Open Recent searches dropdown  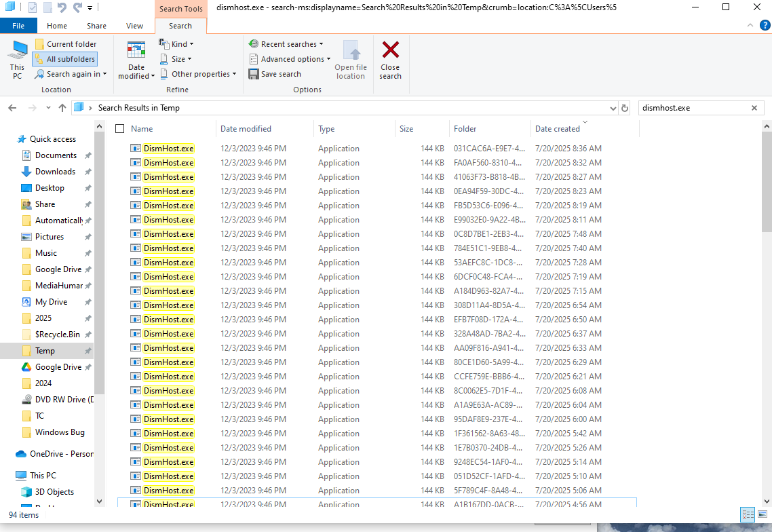(286, 44)
